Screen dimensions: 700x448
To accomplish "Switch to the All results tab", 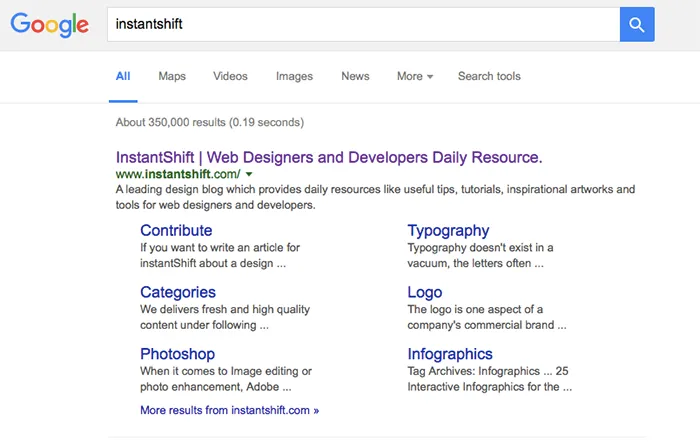I will coord(123,76).
